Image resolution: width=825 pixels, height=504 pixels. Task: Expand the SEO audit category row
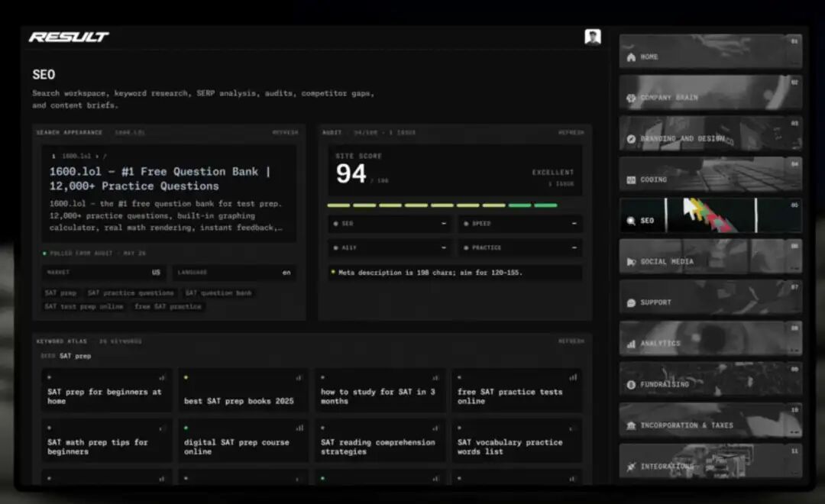click(x=390, y=224)
